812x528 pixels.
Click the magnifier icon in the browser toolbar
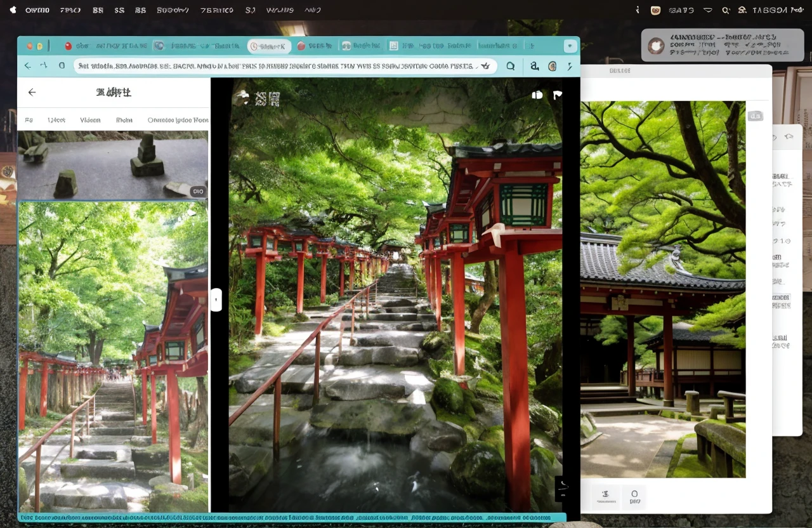(510, 66)
